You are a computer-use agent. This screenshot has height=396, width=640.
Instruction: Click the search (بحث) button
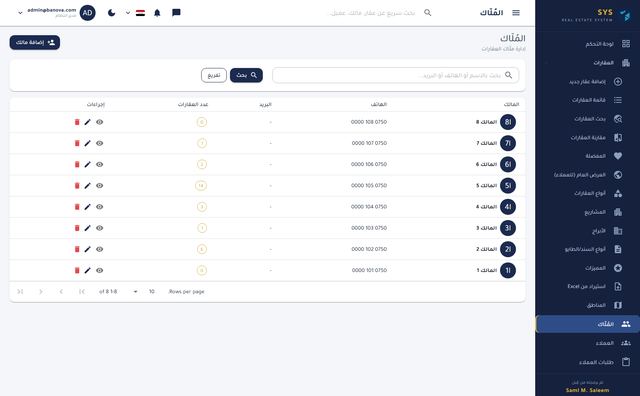tap(246, 75)
